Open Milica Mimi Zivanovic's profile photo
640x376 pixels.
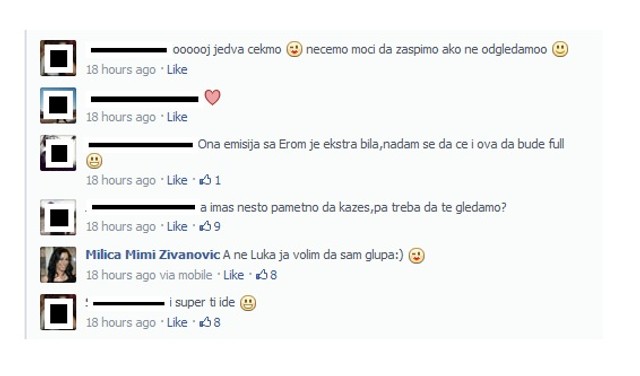[58, 265]
